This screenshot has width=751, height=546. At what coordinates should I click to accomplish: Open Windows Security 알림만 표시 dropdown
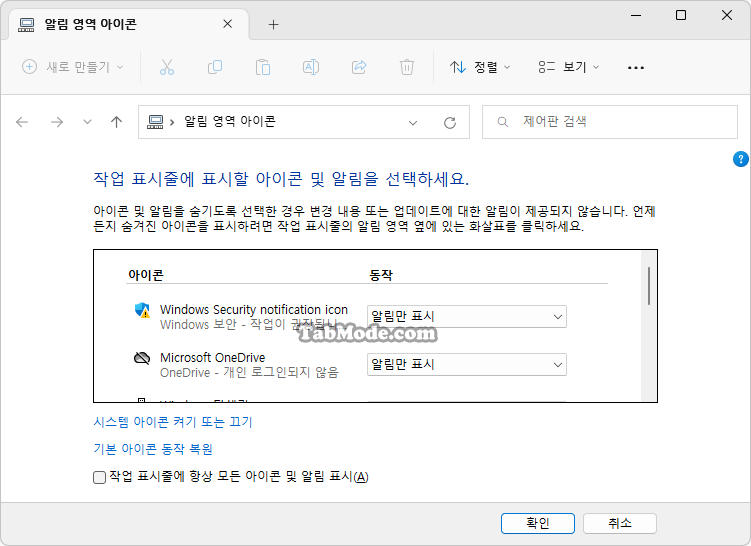coord(467,317)
